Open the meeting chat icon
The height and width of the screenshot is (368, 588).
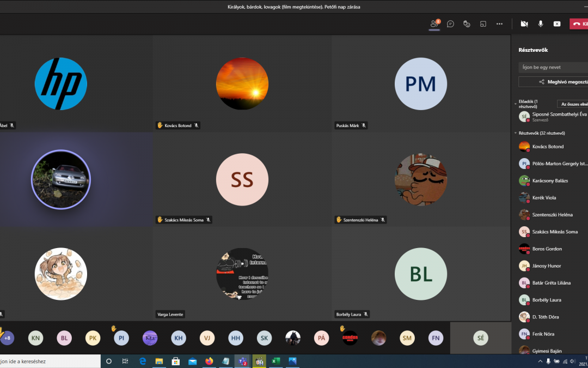(450, 23)
